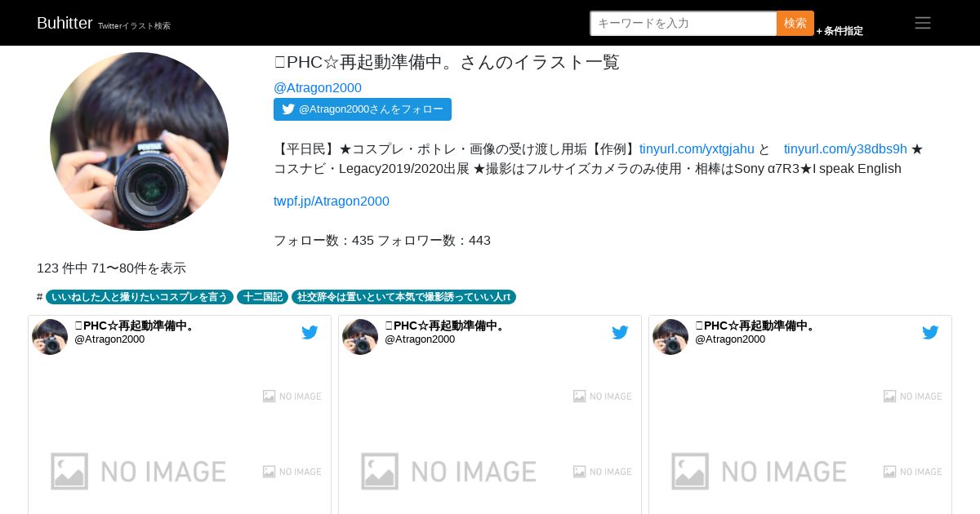Click the orange 検索 search button
Image resolution: width=980 pixels, height=514 pixels.
click(795, 23)
